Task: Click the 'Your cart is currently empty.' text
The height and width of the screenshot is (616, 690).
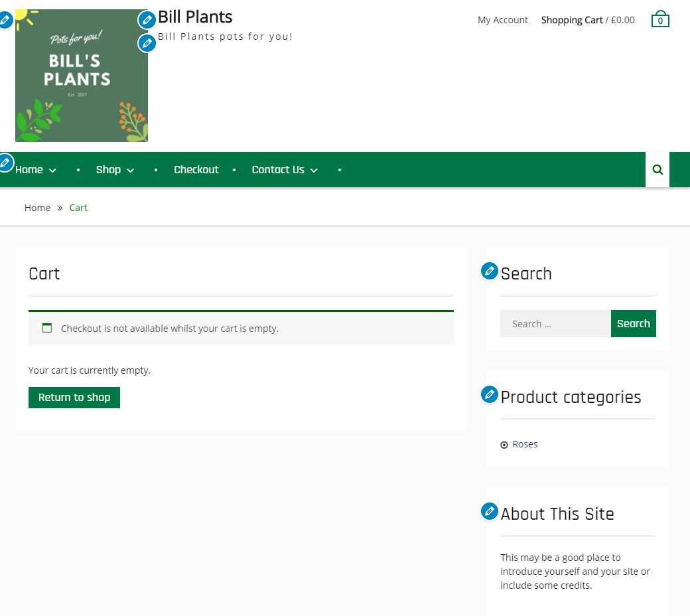Action: 90,370
